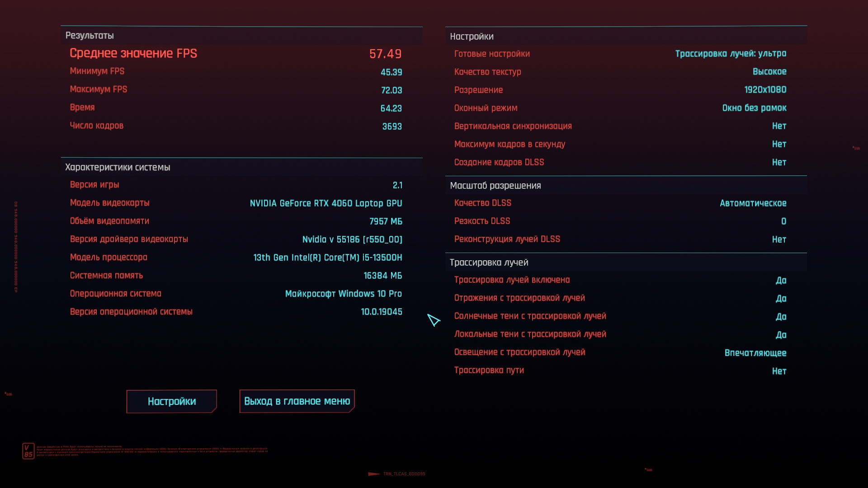Click the 1920x1080 resolution value

(765, 90)
